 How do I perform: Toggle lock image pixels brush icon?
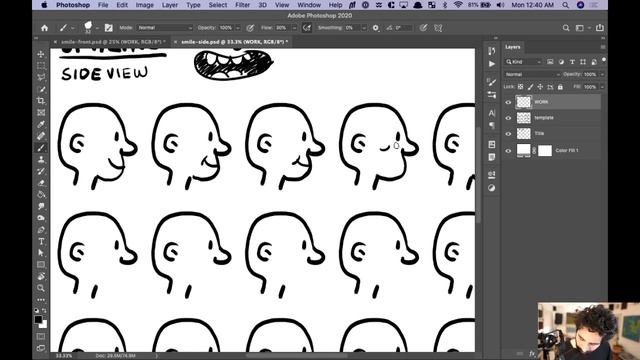pos(530,87)
